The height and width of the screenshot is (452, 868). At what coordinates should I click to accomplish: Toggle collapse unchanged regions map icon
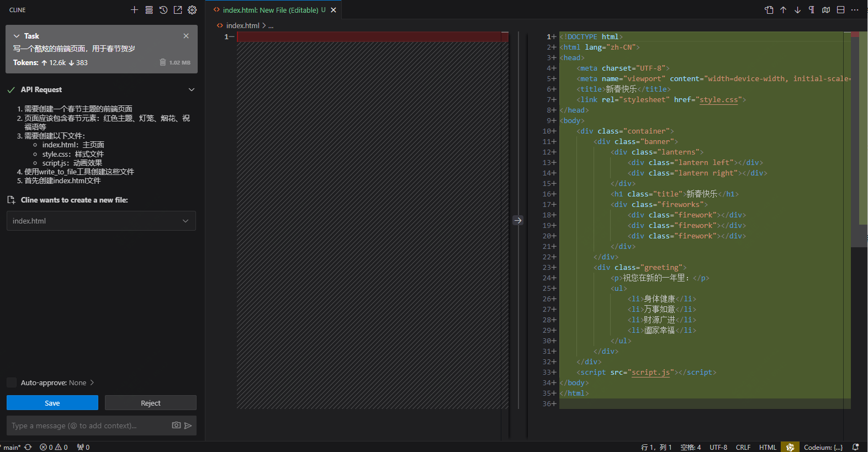tap(826, 10)
